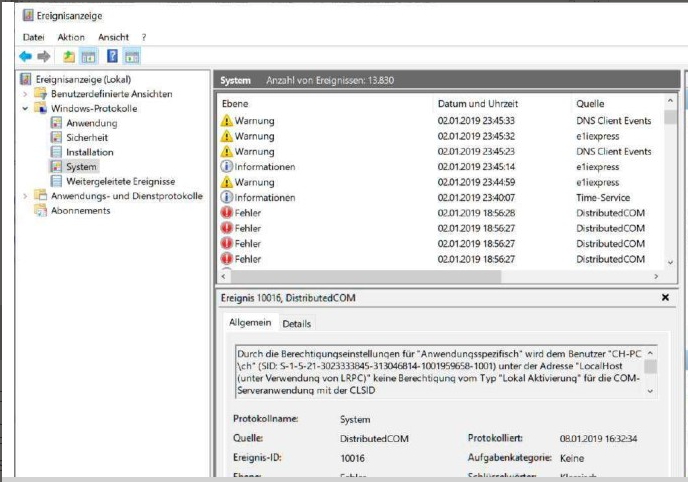Click event list scroll-up arrow
This screenshot has height=482, width=688.
coord(670,101)
